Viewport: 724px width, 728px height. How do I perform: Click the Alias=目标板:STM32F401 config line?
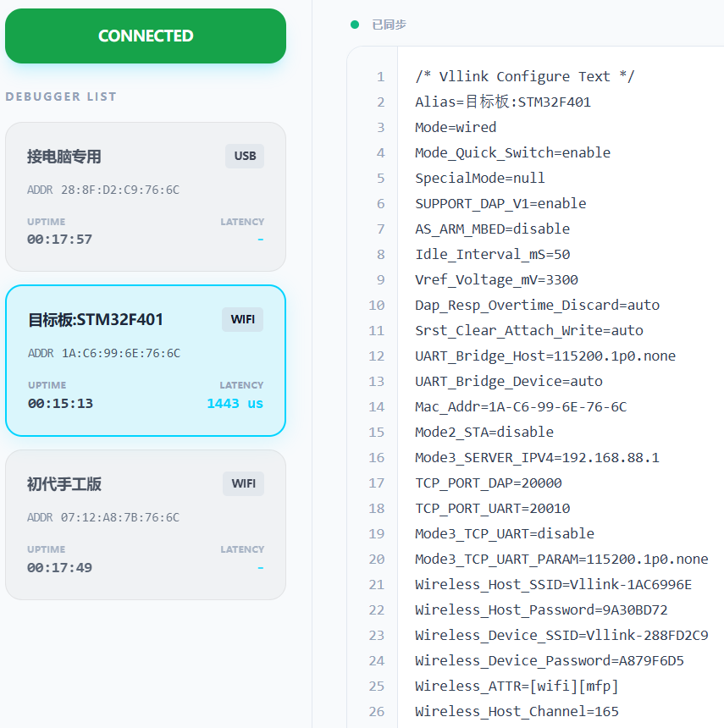pos(503,102)
